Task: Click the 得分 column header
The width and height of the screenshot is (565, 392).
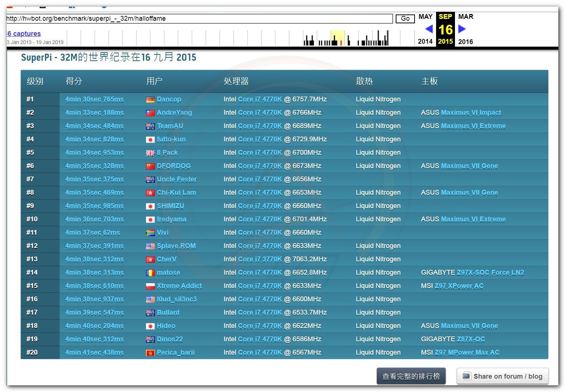Action: tap(74, 81)
